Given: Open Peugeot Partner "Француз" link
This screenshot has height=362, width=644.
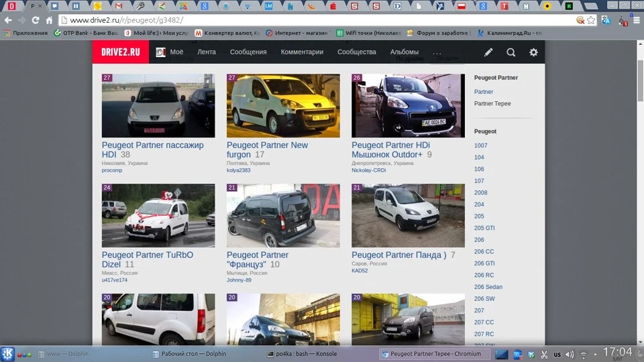Looking at the screenshot, I should coord(258,259).
